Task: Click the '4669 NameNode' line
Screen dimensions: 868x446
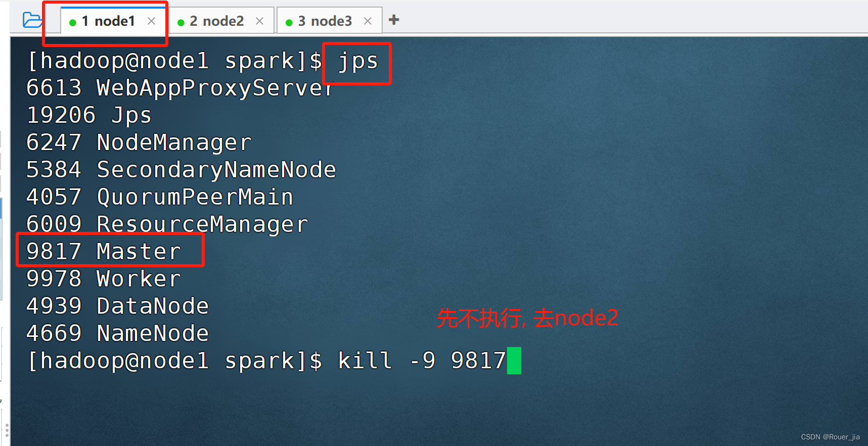Action: [117, 333]
